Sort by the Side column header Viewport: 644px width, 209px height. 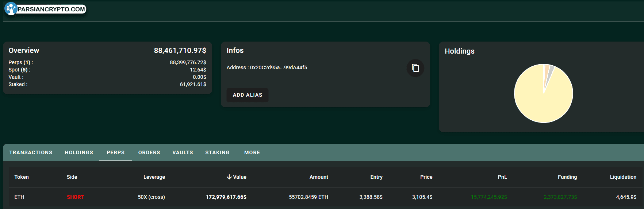(x=72, y=177)
